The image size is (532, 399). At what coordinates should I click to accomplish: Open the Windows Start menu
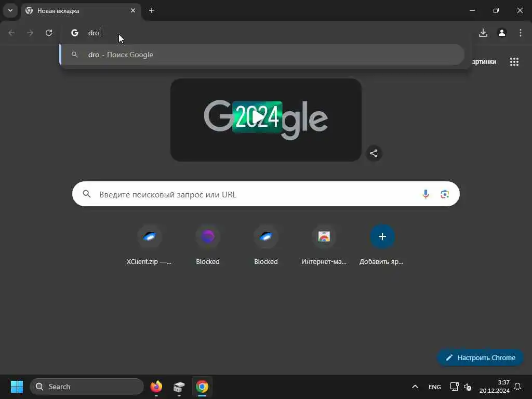coord(17,387)
